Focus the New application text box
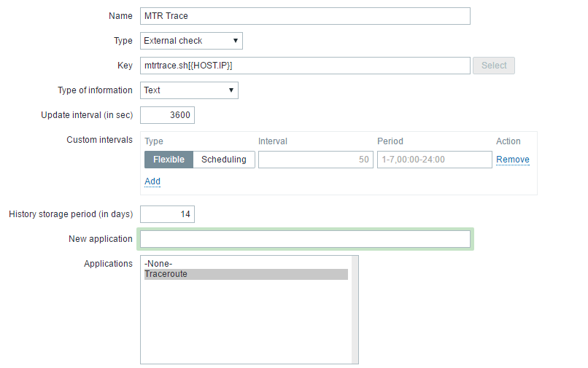The width and height of the screenshot is (588, 368). (x=304, y=239)
